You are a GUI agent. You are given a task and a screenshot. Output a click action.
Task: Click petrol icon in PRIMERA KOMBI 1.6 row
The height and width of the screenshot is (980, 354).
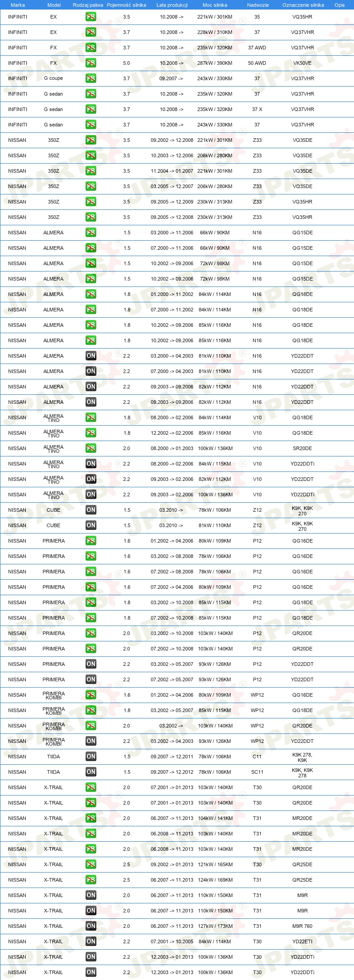[91, 695]
